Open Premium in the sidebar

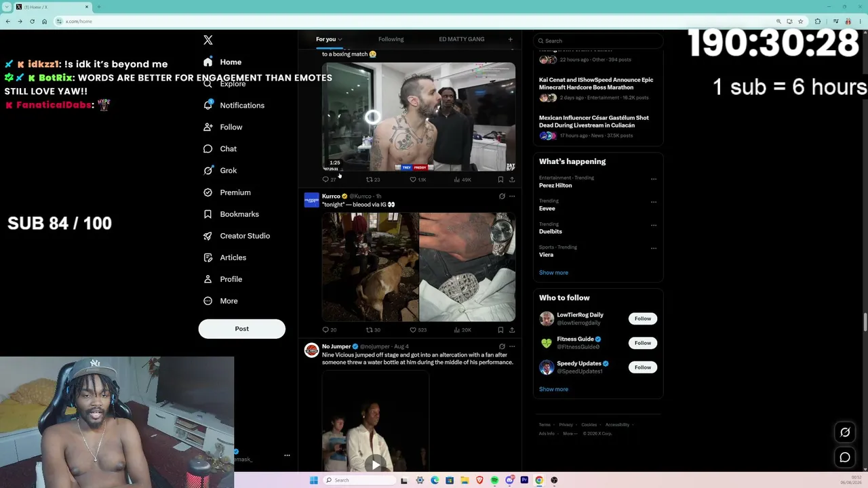227,192
